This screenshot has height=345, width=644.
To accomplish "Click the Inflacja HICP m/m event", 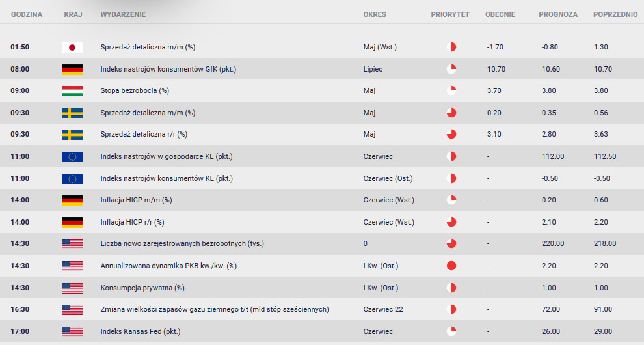I will (137, 200).
